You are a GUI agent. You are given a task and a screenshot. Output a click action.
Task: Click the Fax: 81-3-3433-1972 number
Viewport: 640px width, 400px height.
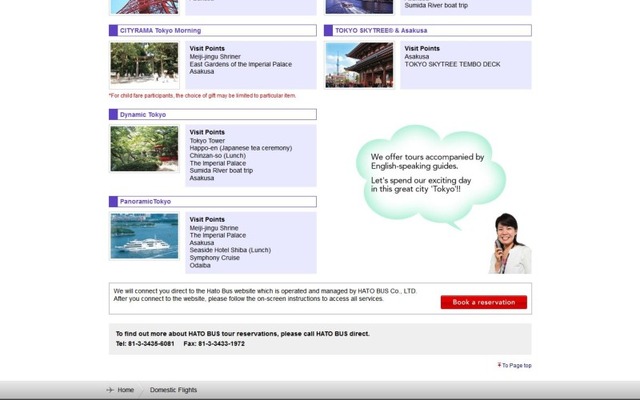pos(214,344)
